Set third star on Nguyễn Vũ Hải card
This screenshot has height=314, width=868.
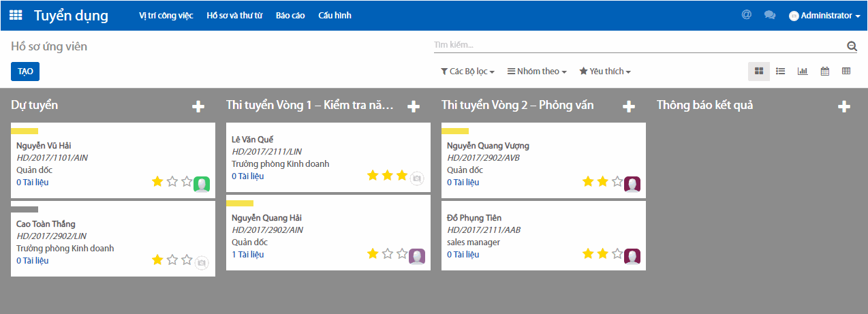pos(187,181)
